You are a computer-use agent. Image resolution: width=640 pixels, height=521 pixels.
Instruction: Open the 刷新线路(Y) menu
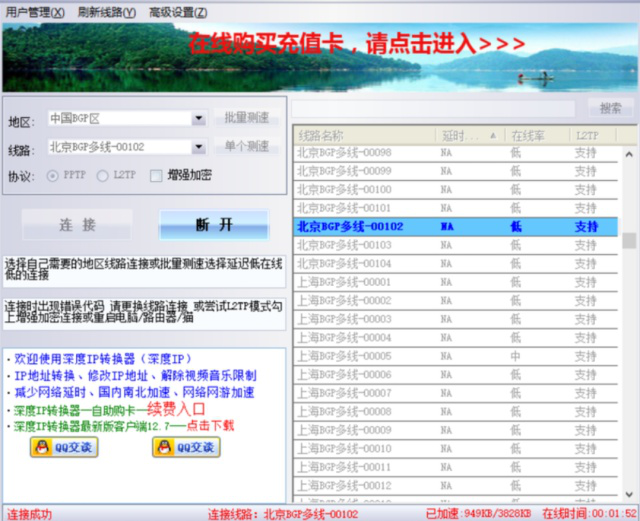(x=107, y=12)
